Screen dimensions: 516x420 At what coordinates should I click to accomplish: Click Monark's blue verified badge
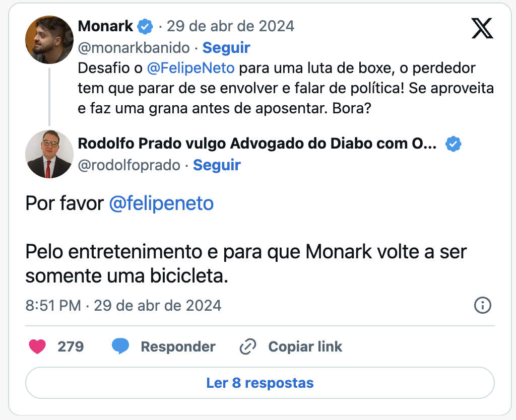tap(146, 26)
